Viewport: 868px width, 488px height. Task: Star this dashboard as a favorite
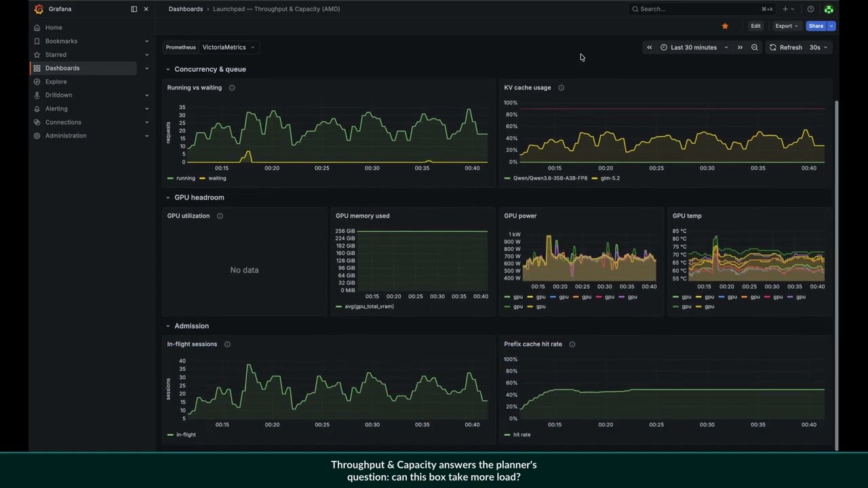(x=725, y=26)
